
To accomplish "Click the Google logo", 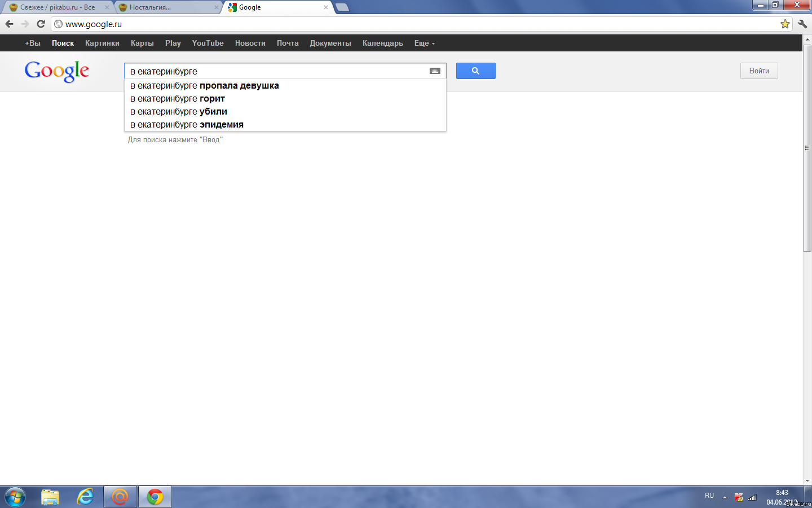I will pyautogui.click(x=57, y=72).
